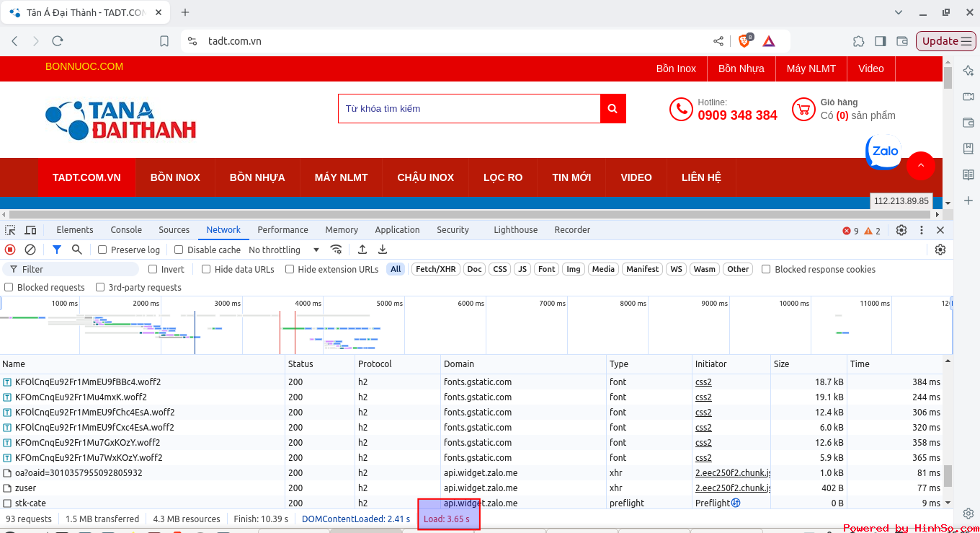The width and height of the screenshot is (980, 533).
Task: Open network conditions wifi icon
Action: [336, 250]
